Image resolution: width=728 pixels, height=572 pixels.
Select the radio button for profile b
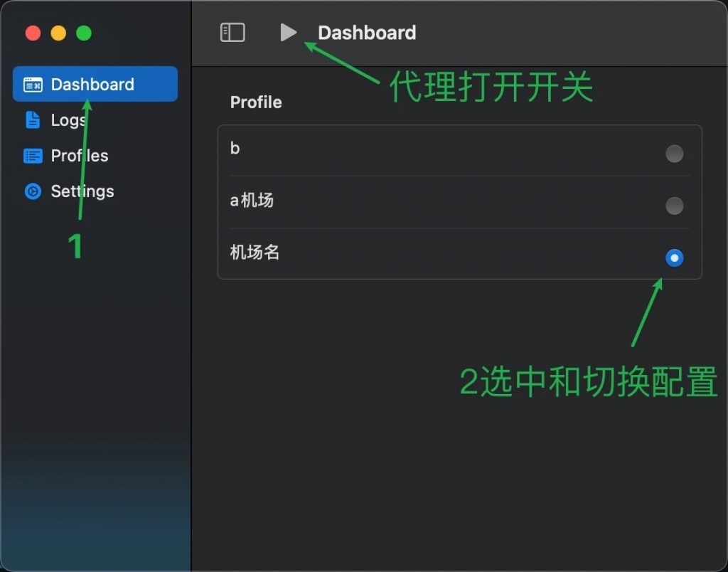pos(674,154)
